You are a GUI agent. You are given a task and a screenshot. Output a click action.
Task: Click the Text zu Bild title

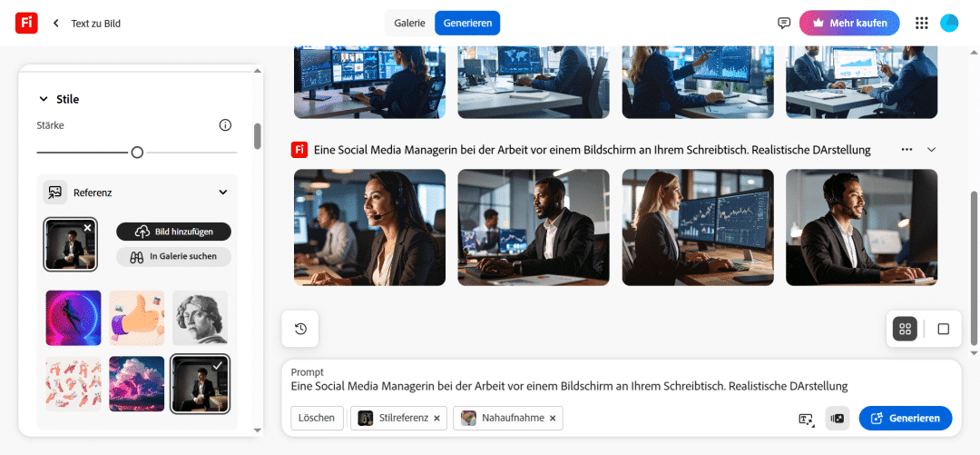coord(95,23)
